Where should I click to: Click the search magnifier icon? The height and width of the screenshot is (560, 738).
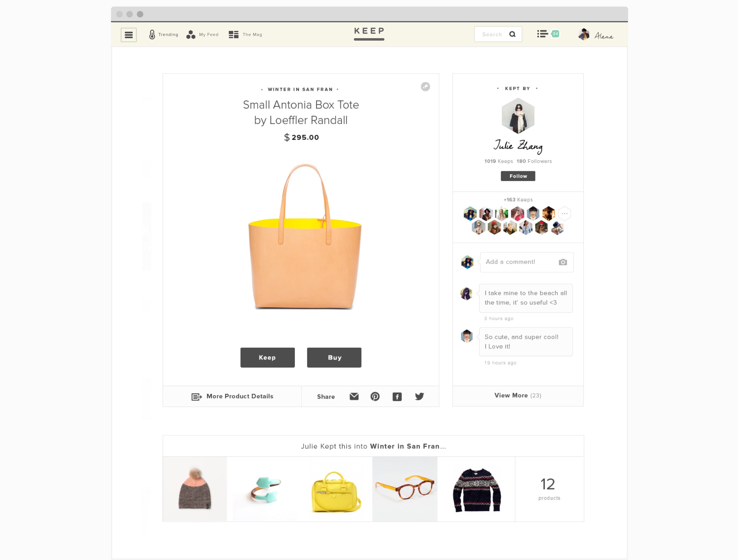[512, 34]
